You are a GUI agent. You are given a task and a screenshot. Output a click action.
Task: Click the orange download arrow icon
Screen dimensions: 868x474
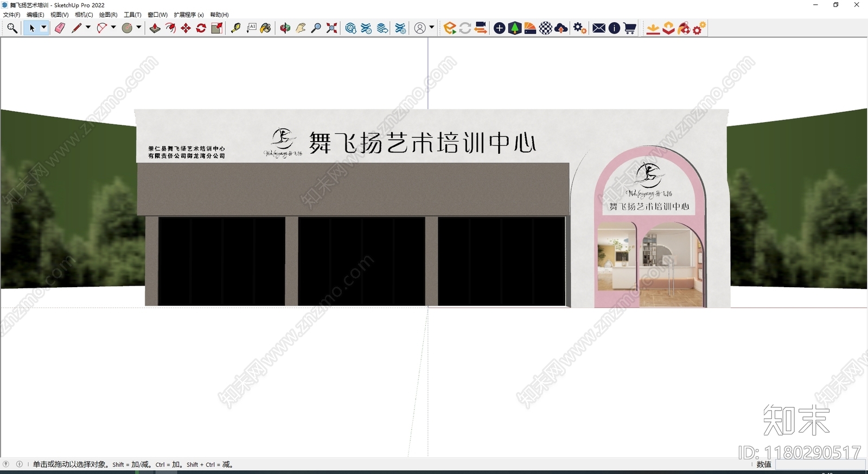coord(653,28)
